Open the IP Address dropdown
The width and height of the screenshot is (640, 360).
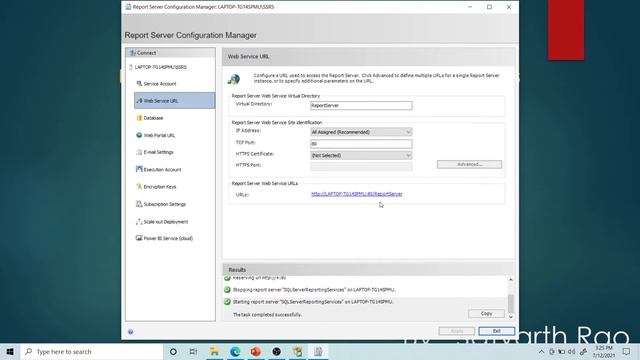pyautogui.click(x=361, y=132)
